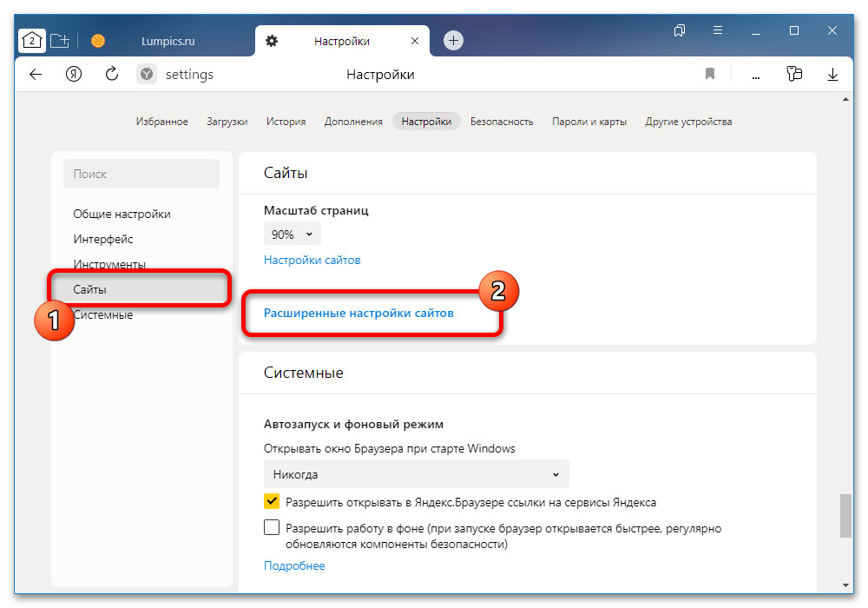Open the bookmarks panel icon in title bar
The image size is (868, 608).
pyautogui.click(x=680, y=30)
